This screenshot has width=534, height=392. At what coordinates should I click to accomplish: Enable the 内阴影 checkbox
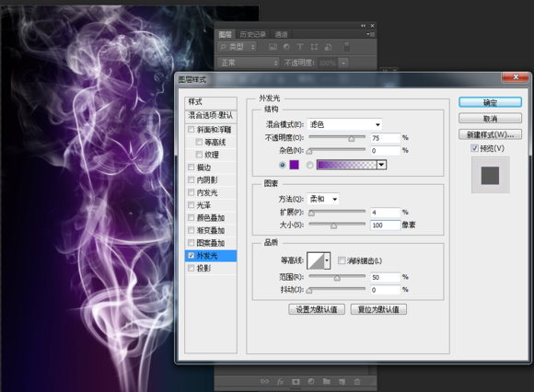point(192,179)
